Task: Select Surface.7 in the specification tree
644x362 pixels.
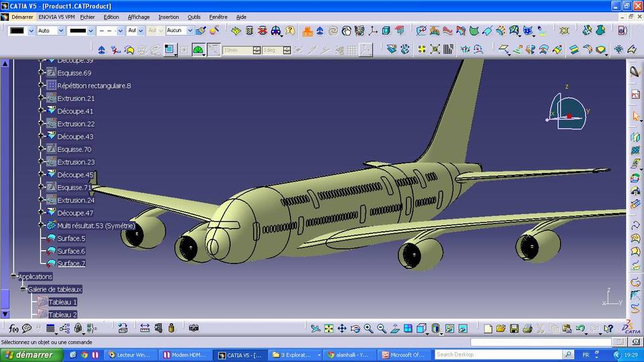Action: point(71,263)
